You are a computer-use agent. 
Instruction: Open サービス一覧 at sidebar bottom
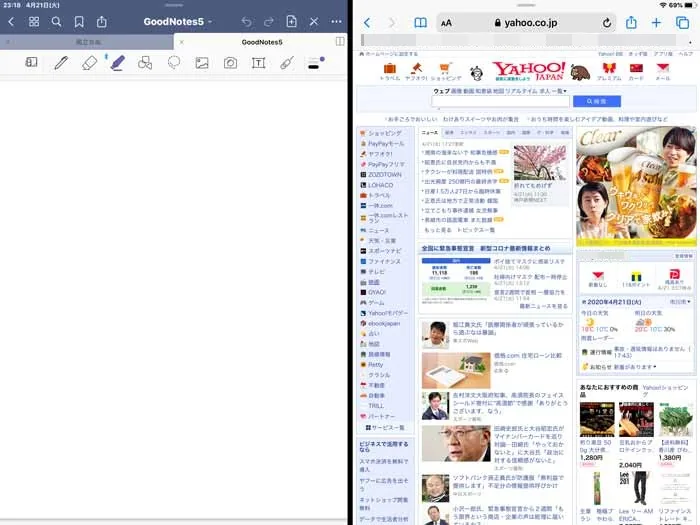pos(385,428)
